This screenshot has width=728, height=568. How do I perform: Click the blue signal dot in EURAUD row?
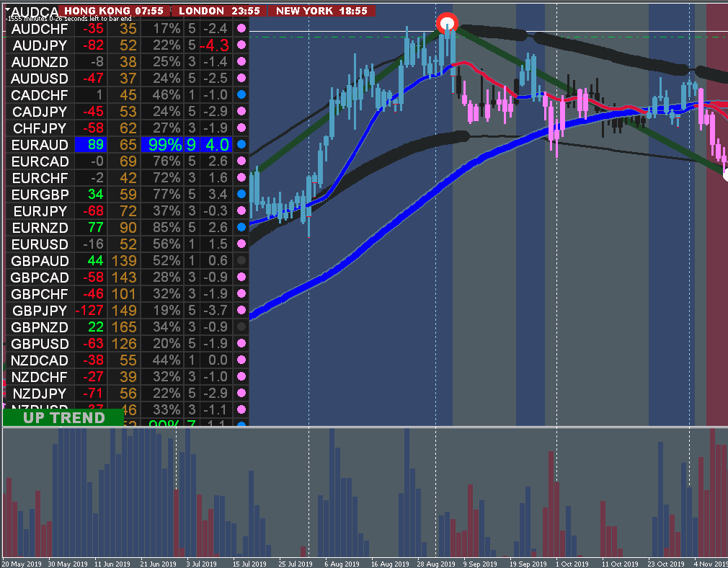pos(241,144)
